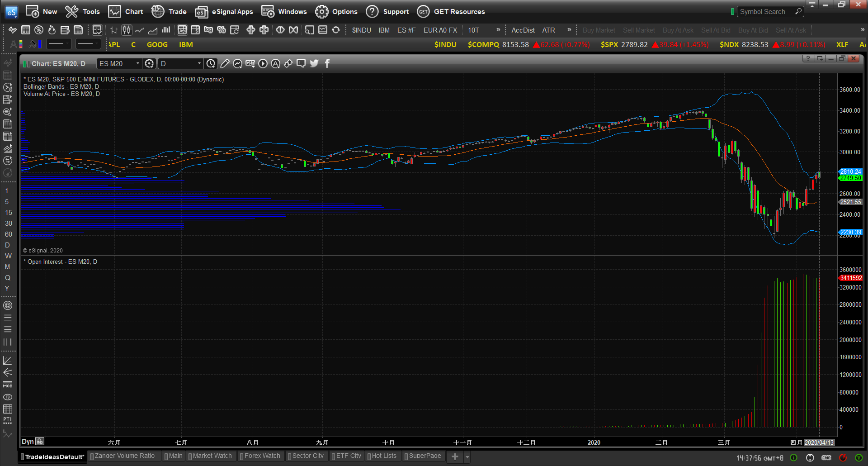868x466 pixels.
Task: Apply the ATR study button
Action: pyautogui.click(x=548, y=30)
